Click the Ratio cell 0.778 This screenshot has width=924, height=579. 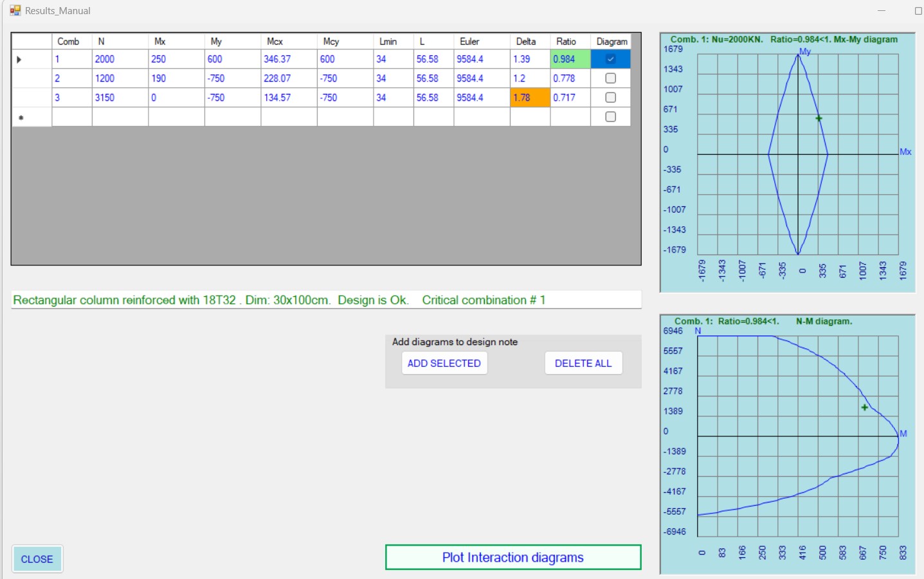[570, 78]
